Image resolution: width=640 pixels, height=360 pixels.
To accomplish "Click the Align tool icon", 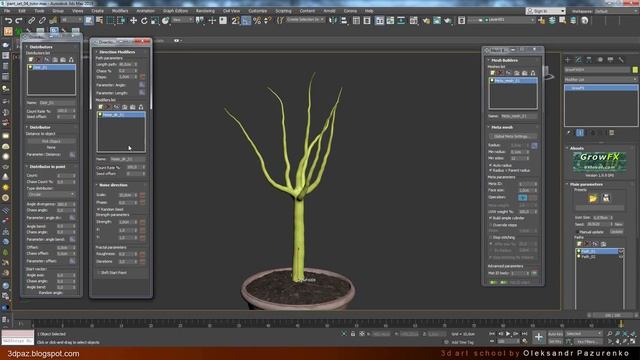I will click(x=344, y=20).
